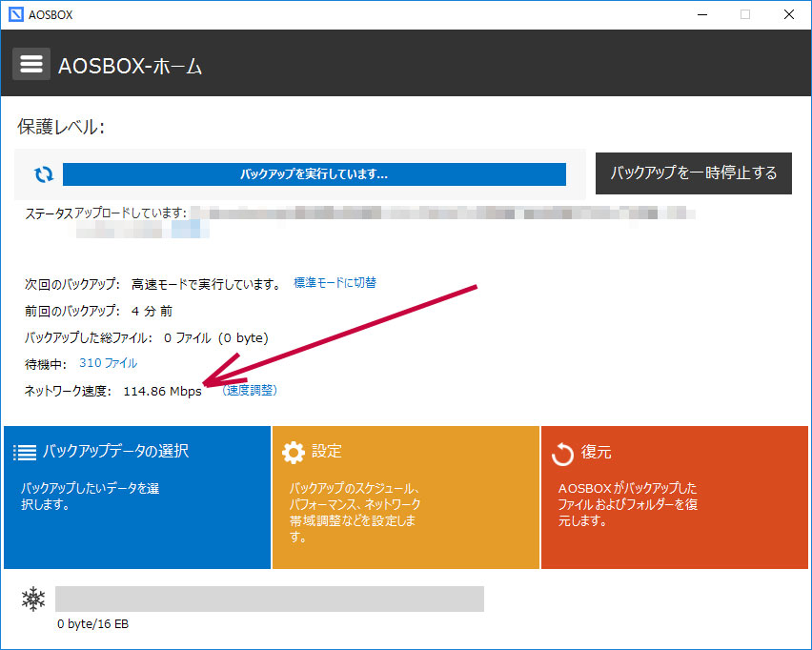Image resolution: width=812 pixels, height=650 pixels.
Task: Click the 0 ファイル (0 byte) total value
Action: point(216,337)
